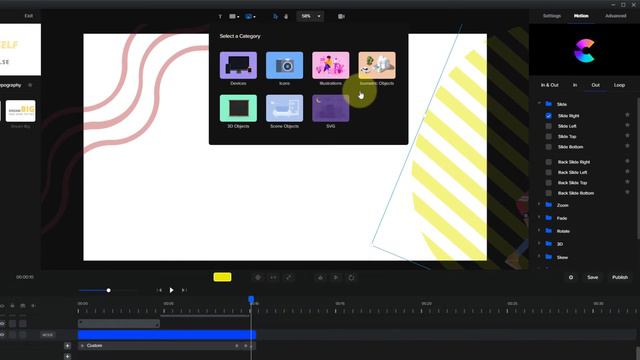Collapse the Slide folder
The image size is (640, 360).
539,104
